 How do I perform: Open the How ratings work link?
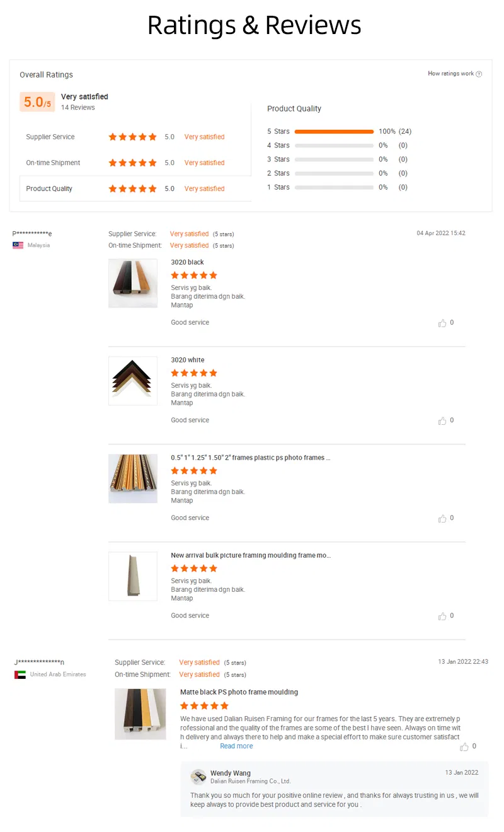(450, 73)
